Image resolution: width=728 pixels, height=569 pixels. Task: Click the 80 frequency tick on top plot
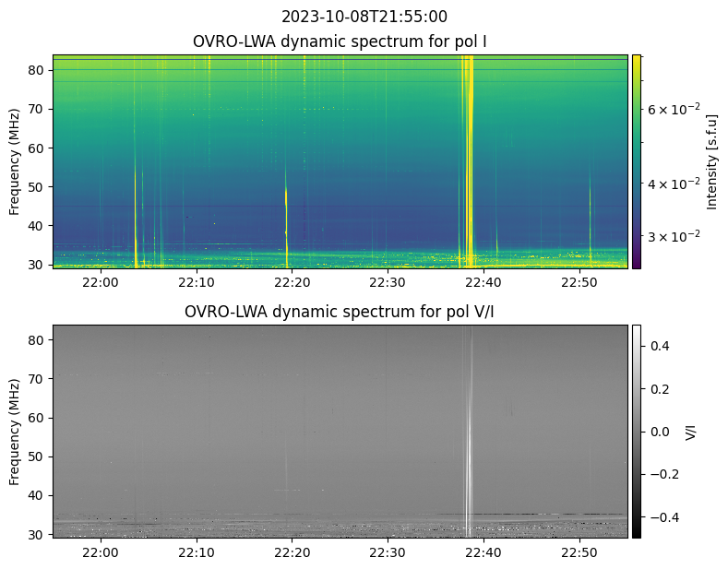click(39, 70)
